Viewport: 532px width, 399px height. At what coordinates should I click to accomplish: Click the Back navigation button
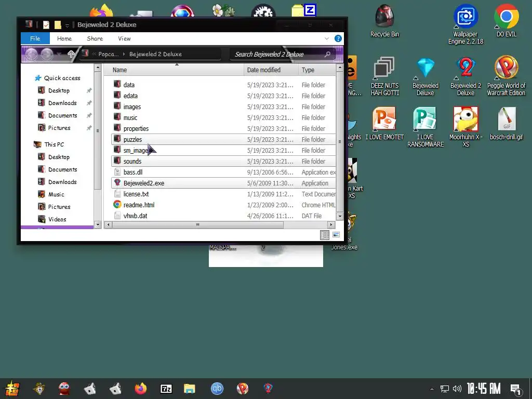click(31, 54)
